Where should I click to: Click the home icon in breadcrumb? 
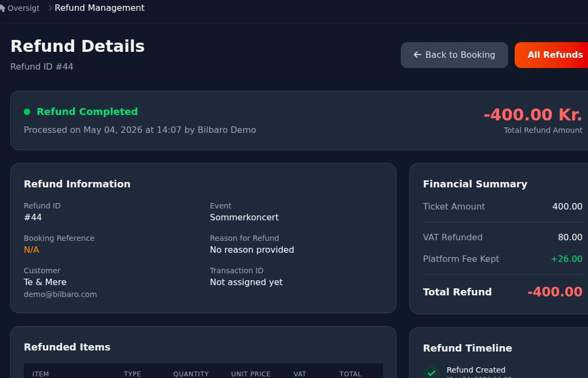[2, 8]
